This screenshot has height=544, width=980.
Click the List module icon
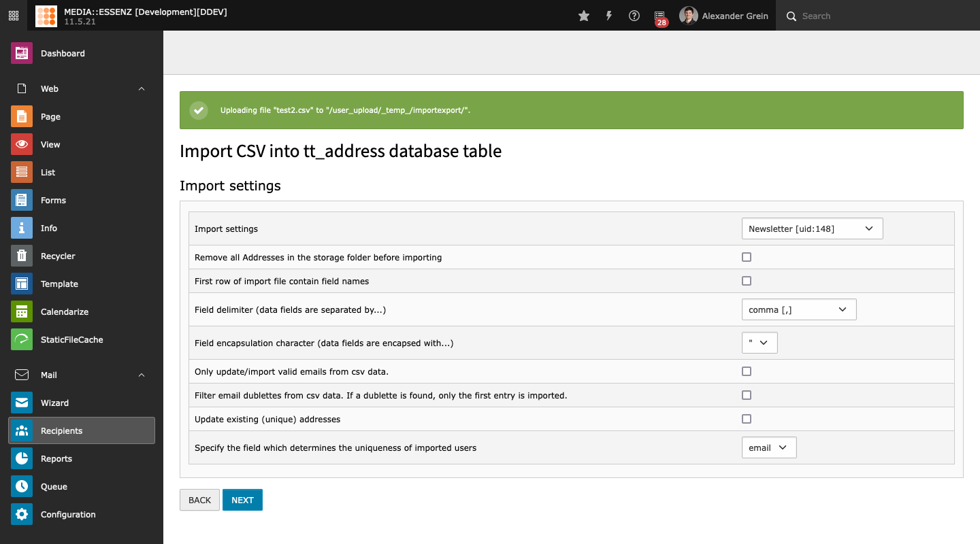22,172
